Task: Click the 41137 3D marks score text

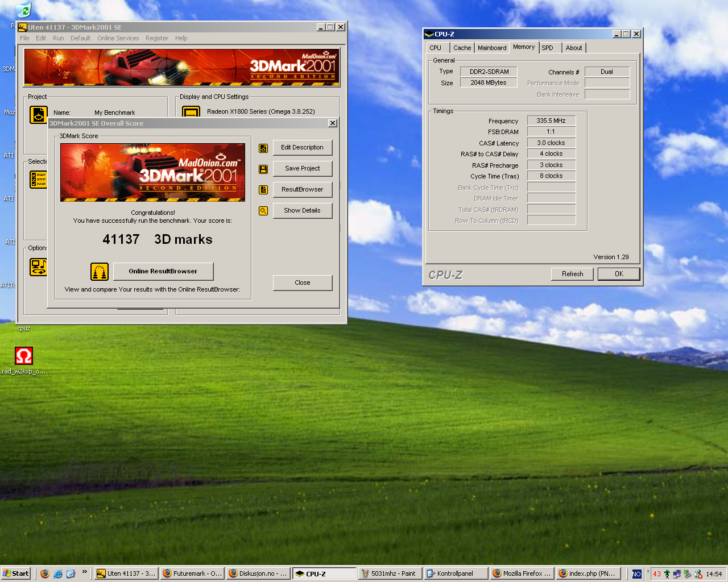Action: 158,239
